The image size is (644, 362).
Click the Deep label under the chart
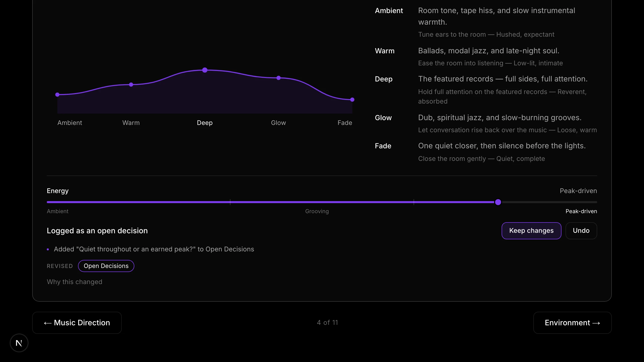pos(205,123)
